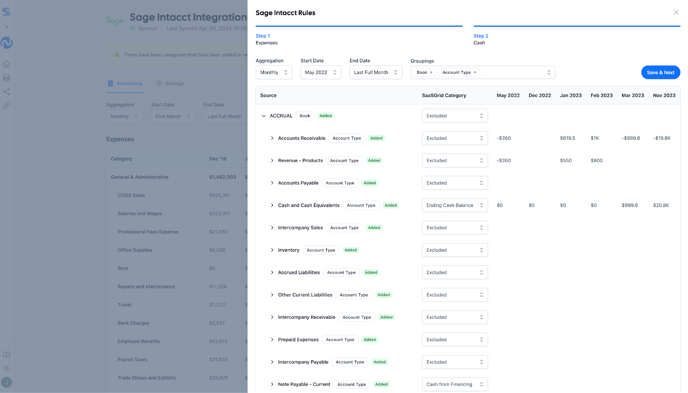Remove the Account Type grouping tag
The height and width of the screenshot is (393, 688).
(x=475, y=72)
